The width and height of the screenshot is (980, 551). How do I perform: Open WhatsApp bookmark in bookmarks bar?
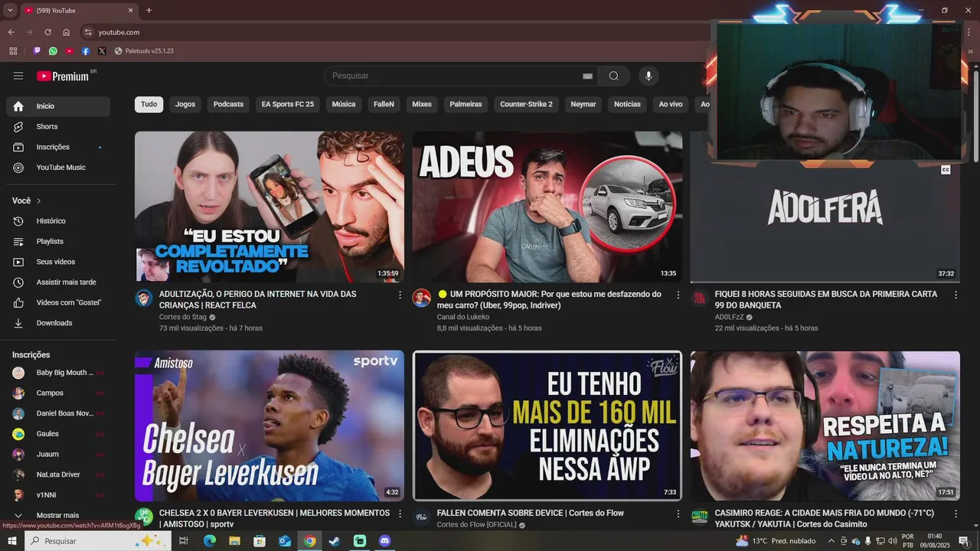[x=53, y=51]
